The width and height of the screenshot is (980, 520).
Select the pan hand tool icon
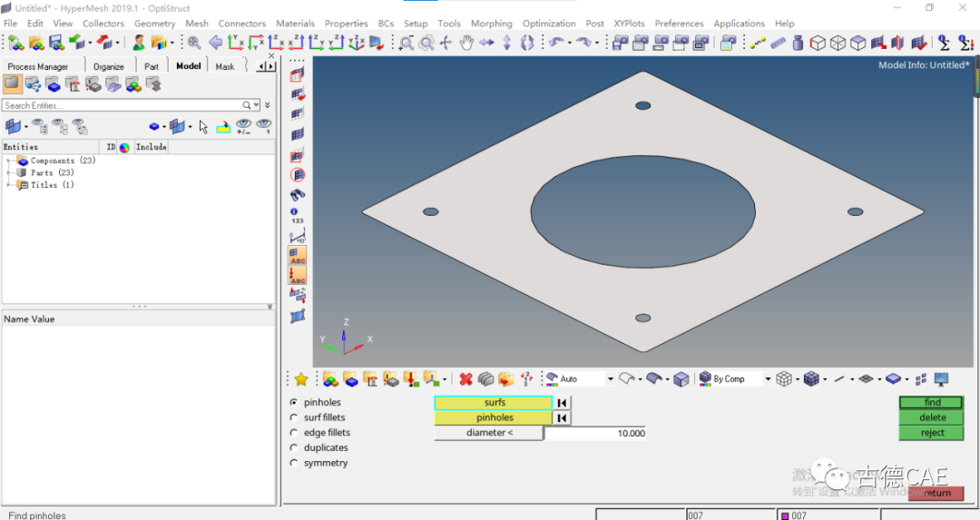[x=467, y=43]
